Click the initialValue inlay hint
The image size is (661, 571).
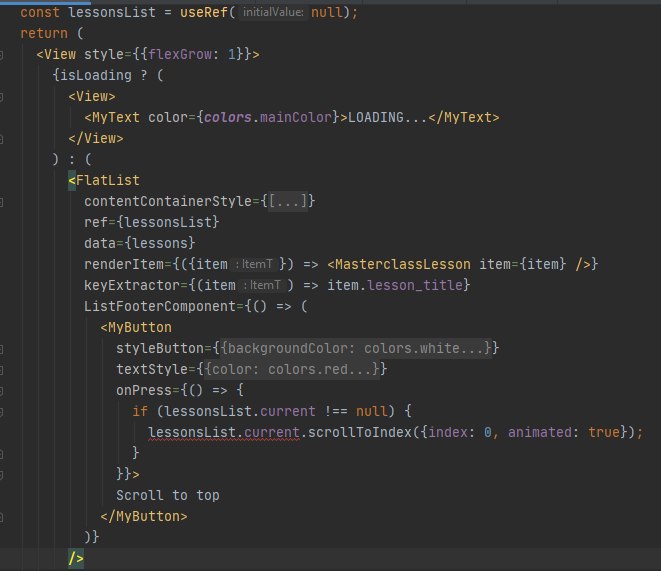click(x=273, y=13)
